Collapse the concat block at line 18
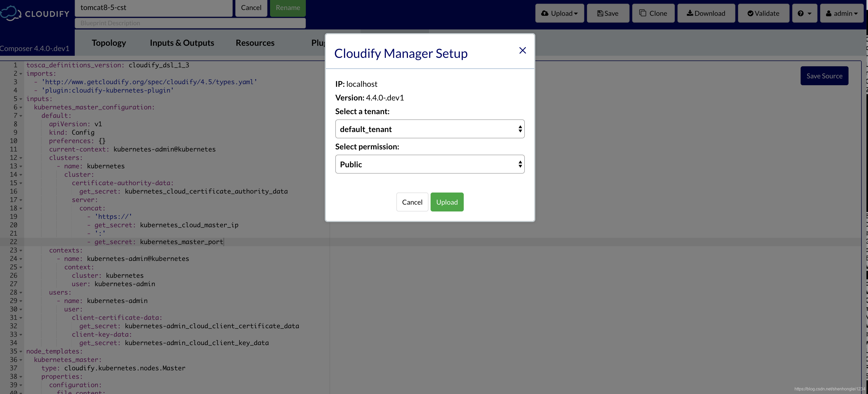Screen dimensions: 868x394 coord(21,209)
